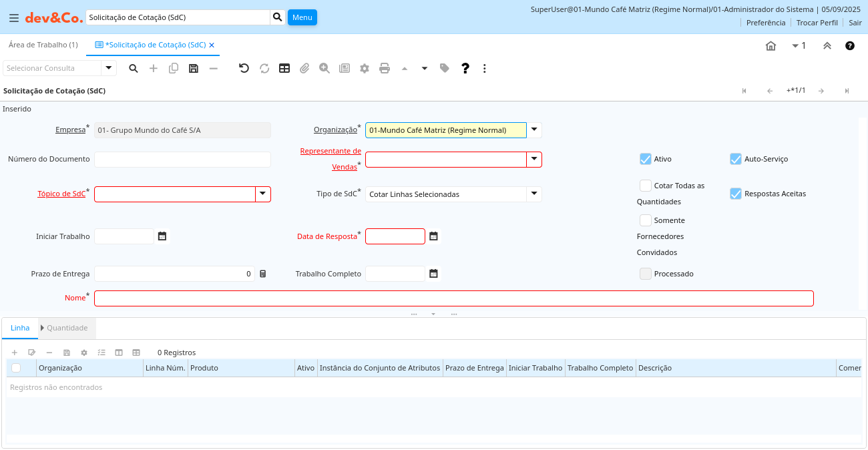Expand the Tópico de SdC dropdown
This screenshot has width=868, height=450.
263,194
